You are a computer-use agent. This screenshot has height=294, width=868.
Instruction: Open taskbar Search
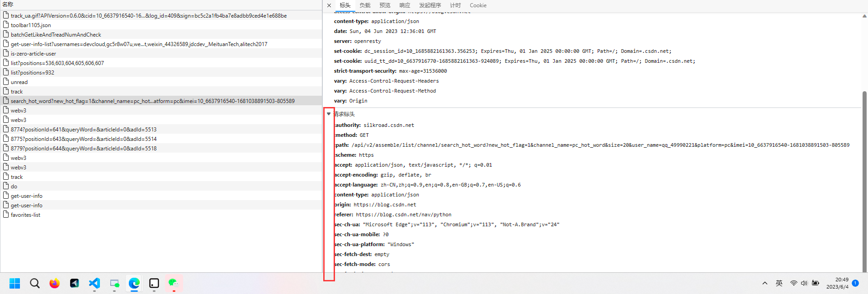pos(34,283)
